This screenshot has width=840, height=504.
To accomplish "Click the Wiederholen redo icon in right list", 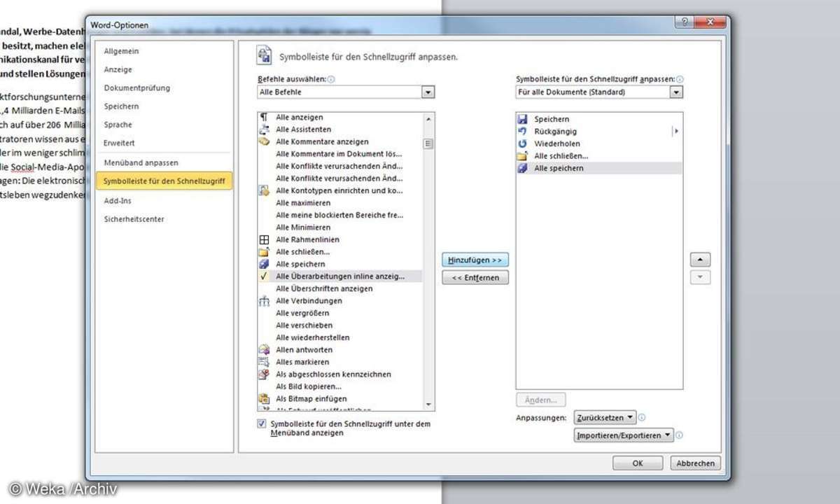I will 522,143.
